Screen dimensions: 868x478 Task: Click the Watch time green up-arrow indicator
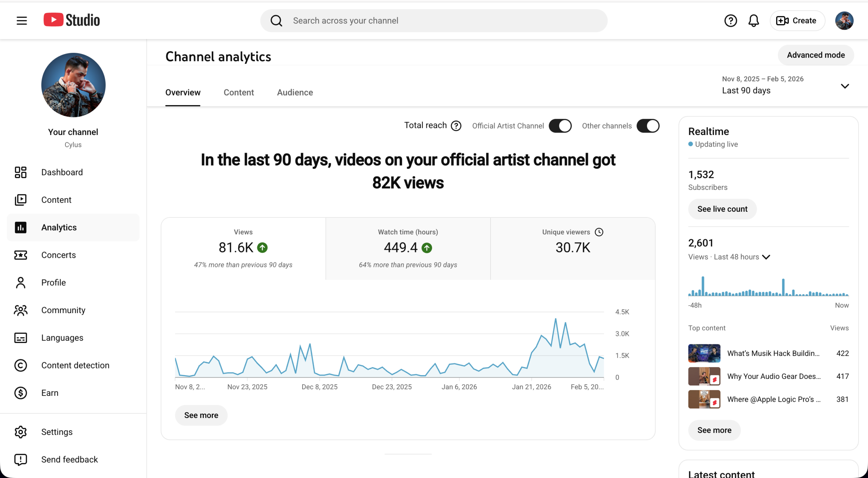click(427, 248)
